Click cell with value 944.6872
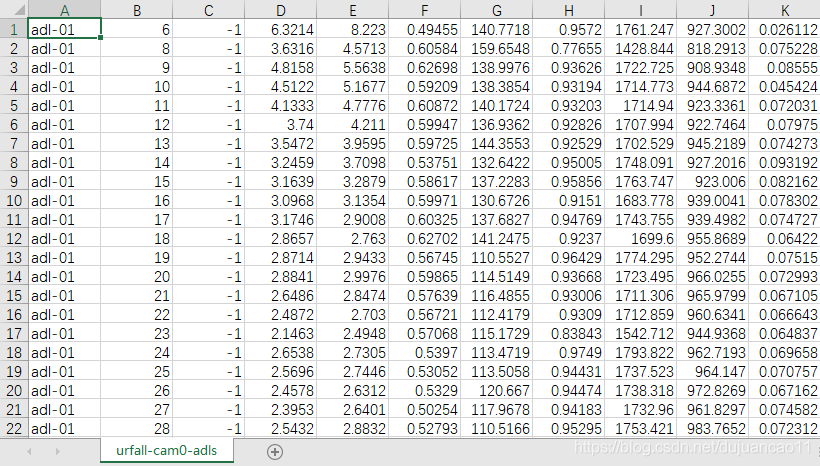Viewport: 820px width, 466px height. pyautogui.click(x=712, y=86)
